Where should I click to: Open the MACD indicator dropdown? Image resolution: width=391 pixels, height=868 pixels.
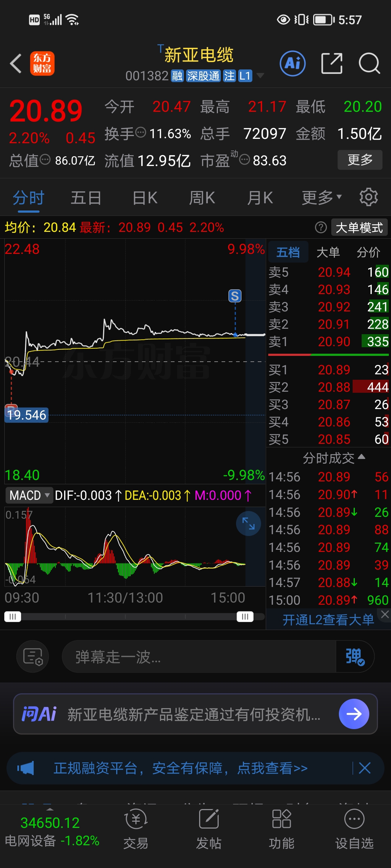[x=29, y=495]
